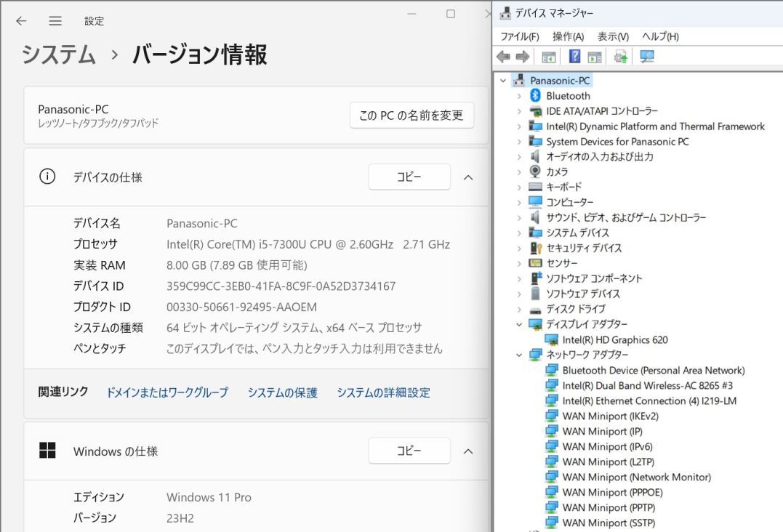
Task: Select WAN Miniport (SSTP)
Action: 609,523
